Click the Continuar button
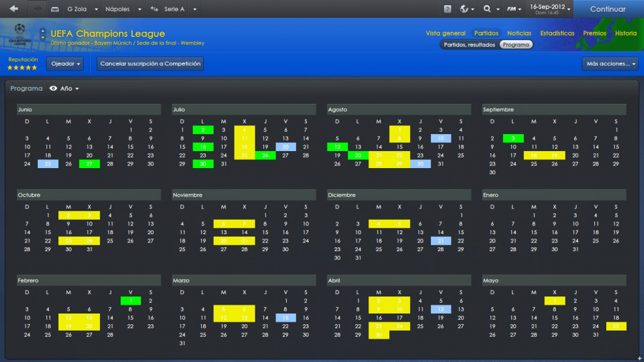 pyautogui.click(x=608, y=9)
